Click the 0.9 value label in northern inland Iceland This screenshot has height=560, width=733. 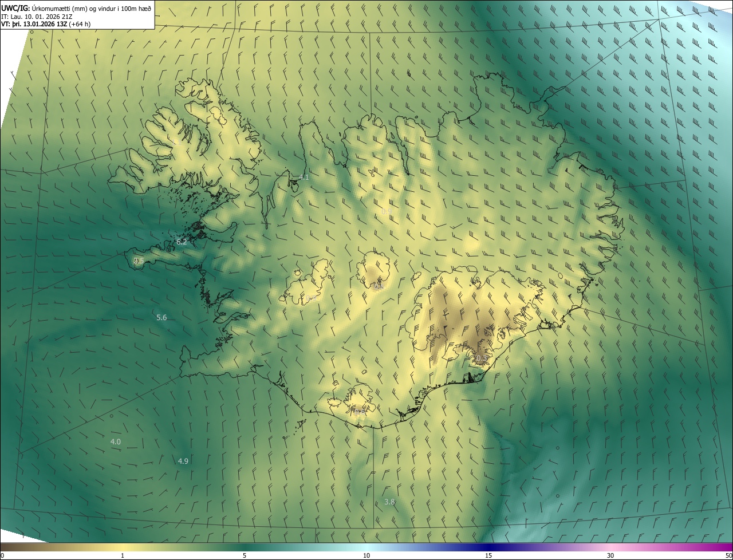tap(387, 212)
